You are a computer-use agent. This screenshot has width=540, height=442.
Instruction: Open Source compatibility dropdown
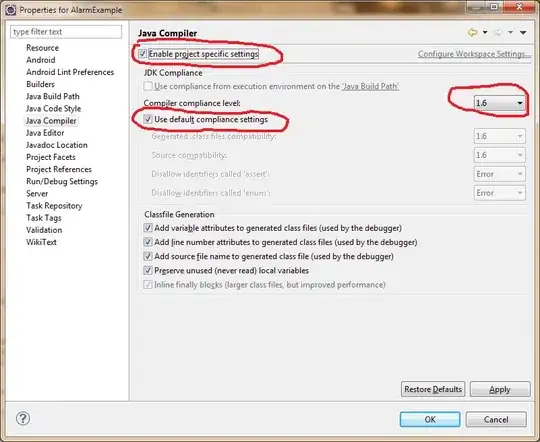coord(500,155)
